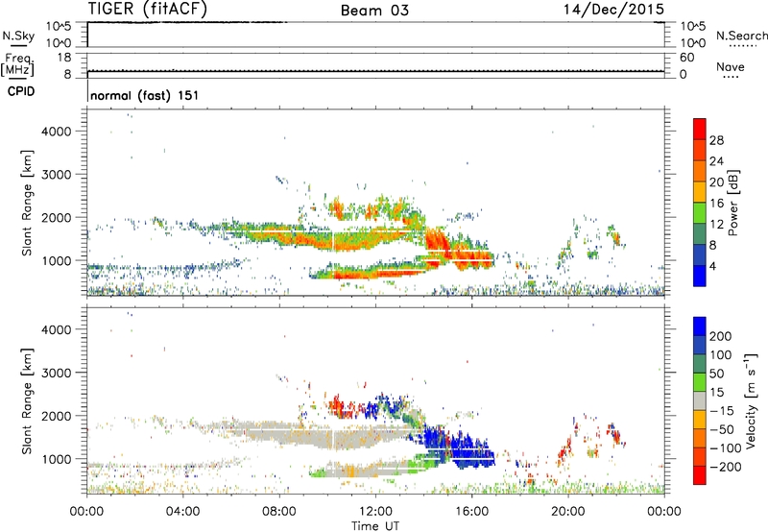Click the "50" velocity colorbar label

(716, 374)
